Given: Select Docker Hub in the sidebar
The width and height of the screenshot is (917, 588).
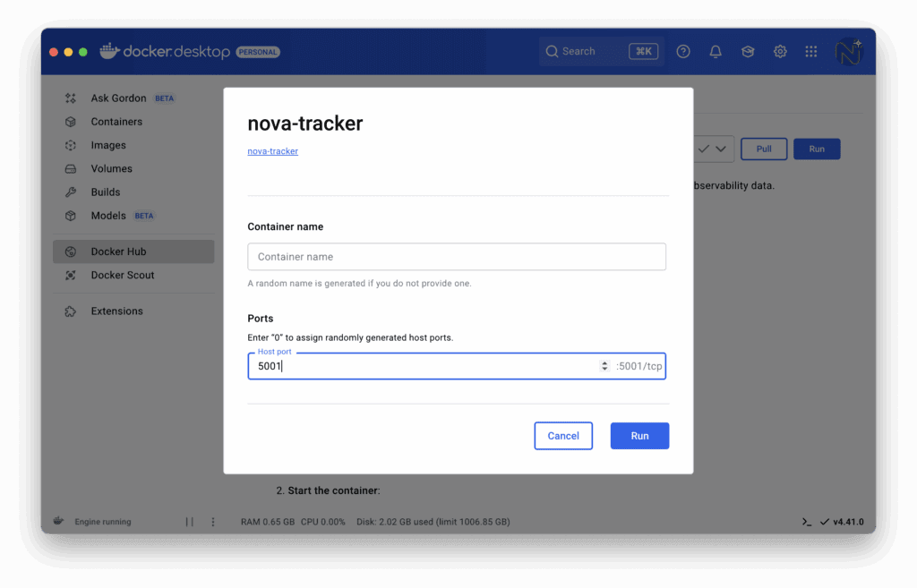Looking at the screenshot, I should tap(133, 251).
